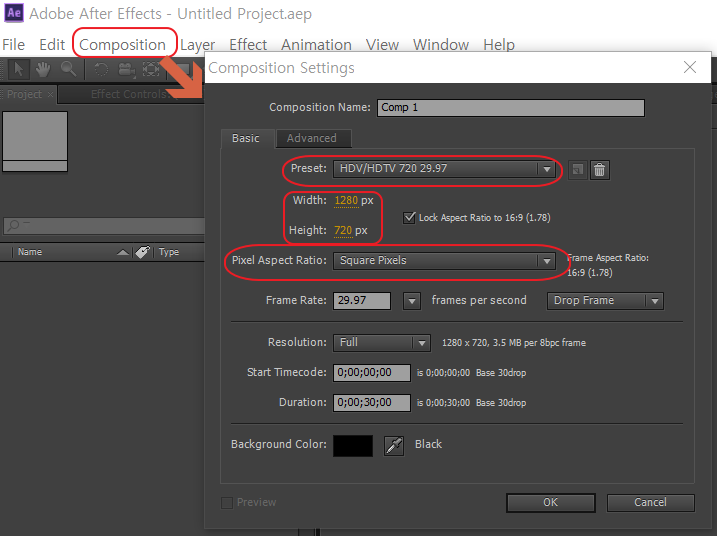Click the Height value 720
Viewport: 717px width, 536px height.
343,230
